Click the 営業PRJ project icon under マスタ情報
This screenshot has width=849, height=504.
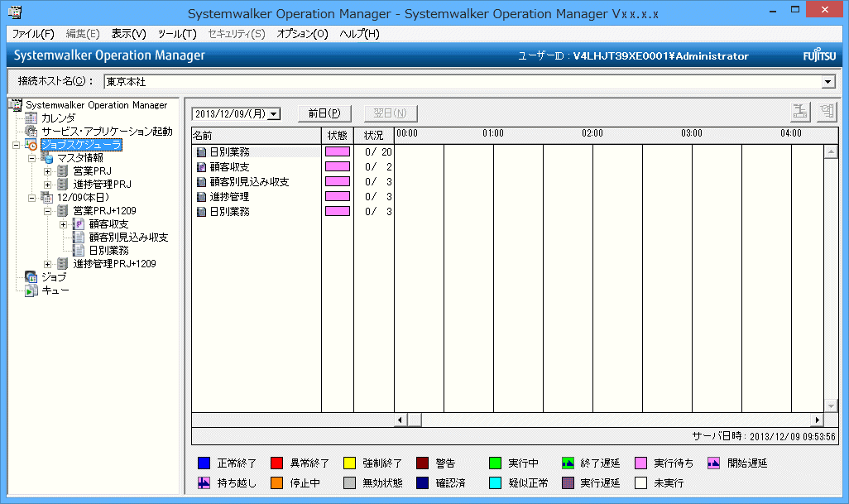[x=63, y=171]
